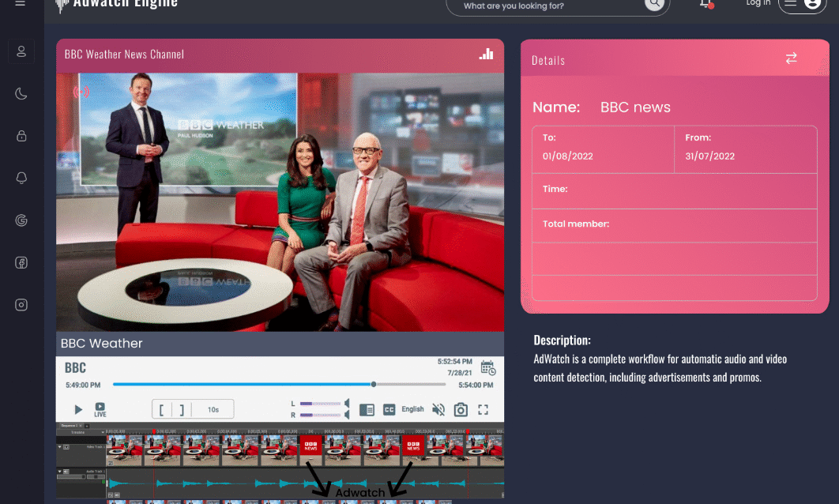This screenshot has height=504, width=839.
Task: Take a snapshot with camera icon
Action: tap(461, 410)
